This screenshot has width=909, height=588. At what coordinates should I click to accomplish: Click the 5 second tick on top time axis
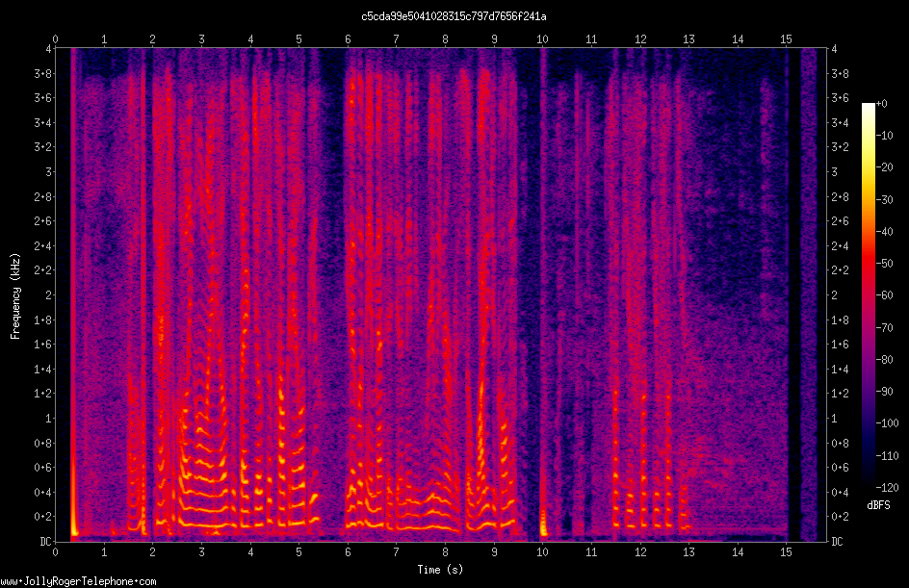tap(299, 39)
